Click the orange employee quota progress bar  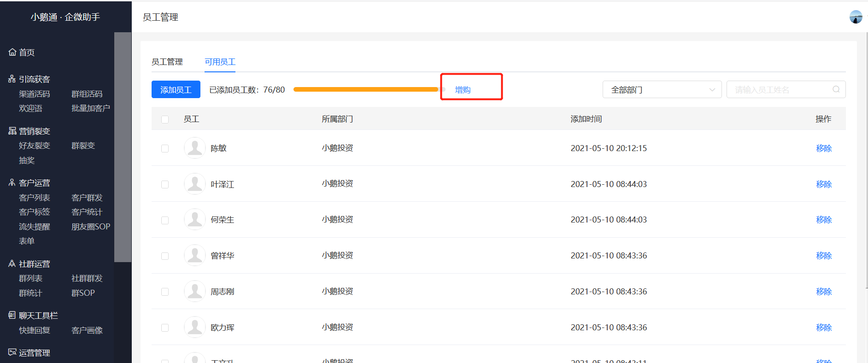tap(369, 89)
